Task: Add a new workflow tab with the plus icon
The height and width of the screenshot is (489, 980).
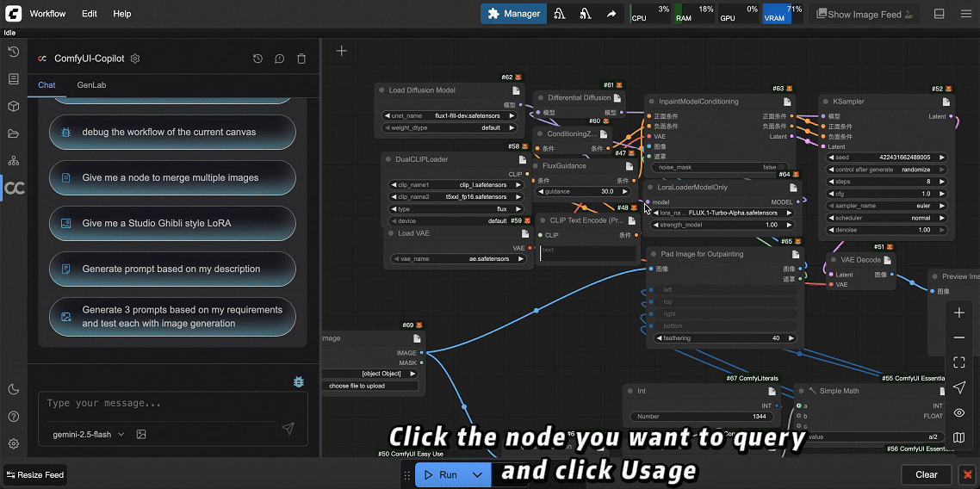Action: (x=341, y=51)
